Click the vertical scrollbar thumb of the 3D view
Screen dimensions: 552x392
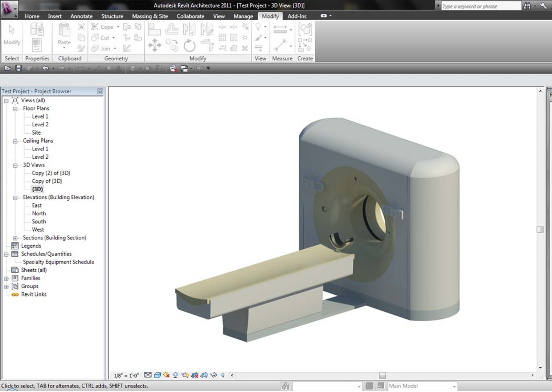[540, 229]
